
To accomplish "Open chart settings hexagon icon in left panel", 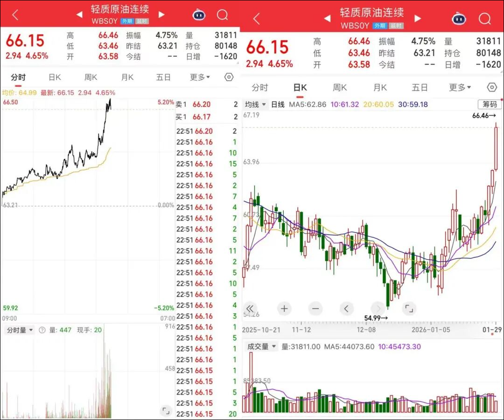I will [x=229, y=77].
